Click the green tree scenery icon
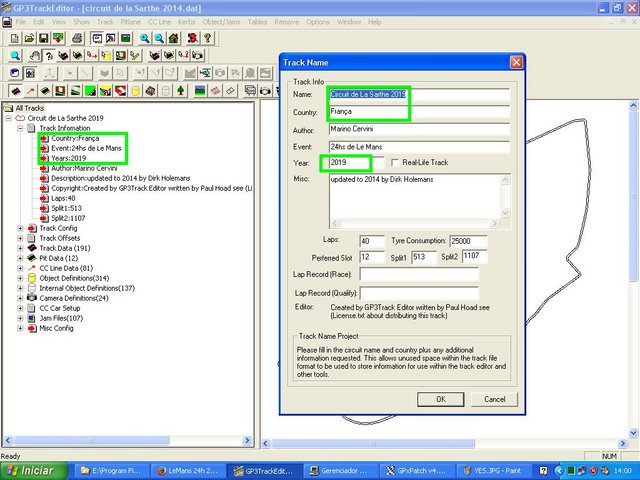 coord(181,90)
